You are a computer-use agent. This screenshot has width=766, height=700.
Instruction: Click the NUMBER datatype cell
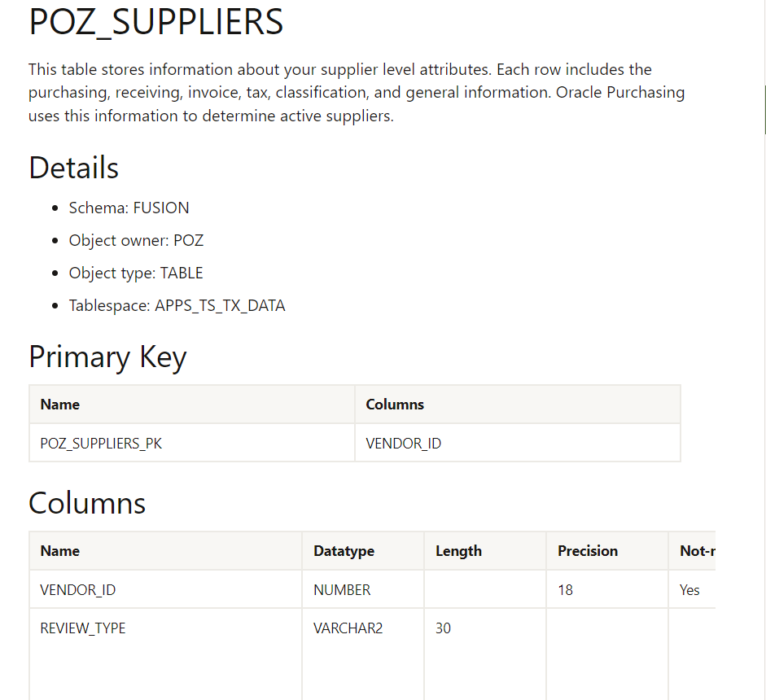pos(342,590)
